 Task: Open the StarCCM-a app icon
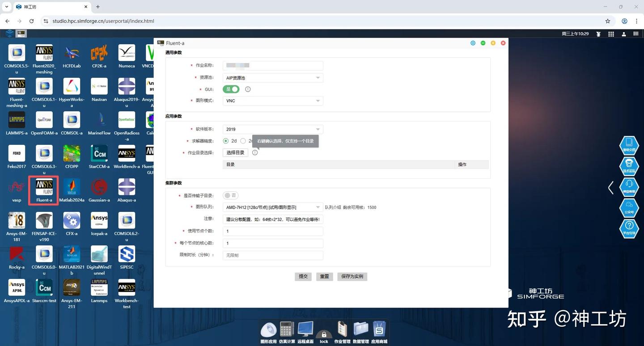[99, 153]
